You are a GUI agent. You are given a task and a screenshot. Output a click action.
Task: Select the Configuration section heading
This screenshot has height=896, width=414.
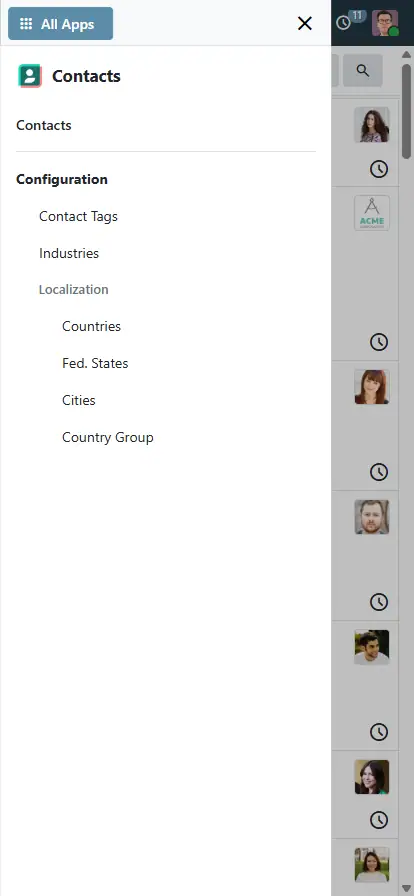pos(62,179)
